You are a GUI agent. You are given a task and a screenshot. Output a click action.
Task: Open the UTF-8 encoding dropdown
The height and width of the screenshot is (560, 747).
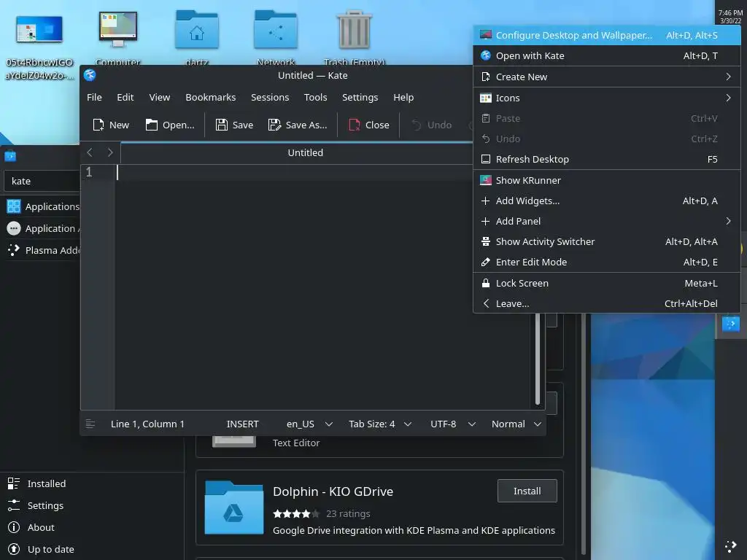[x=452, y=424]
